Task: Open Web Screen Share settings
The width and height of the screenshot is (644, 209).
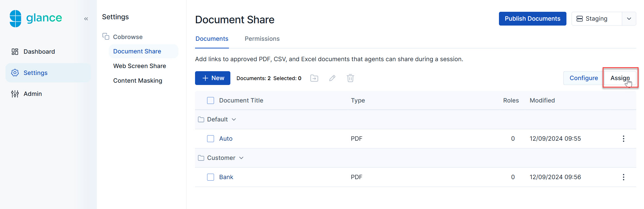Action: pyautogui.click(x=140, y=66)
